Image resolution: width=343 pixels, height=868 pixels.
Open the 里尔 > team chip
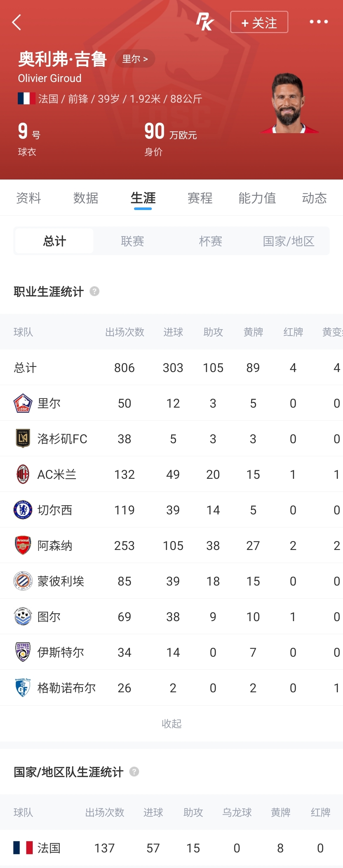pyautogui.click(x=135, y=59)
